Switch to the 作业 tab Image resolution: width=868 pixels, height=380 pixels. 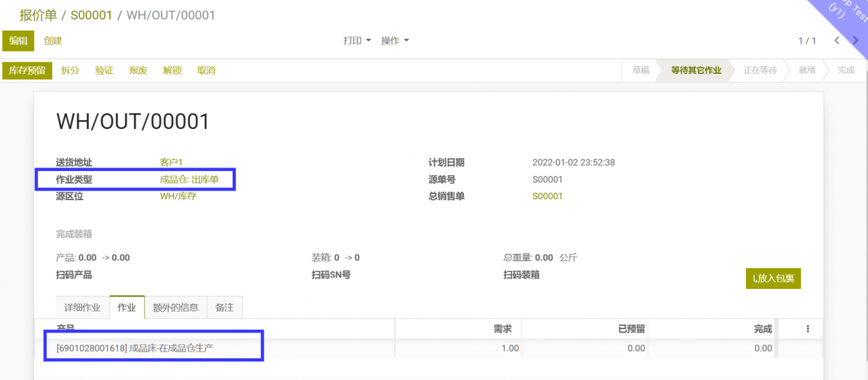tap(127, 307)
